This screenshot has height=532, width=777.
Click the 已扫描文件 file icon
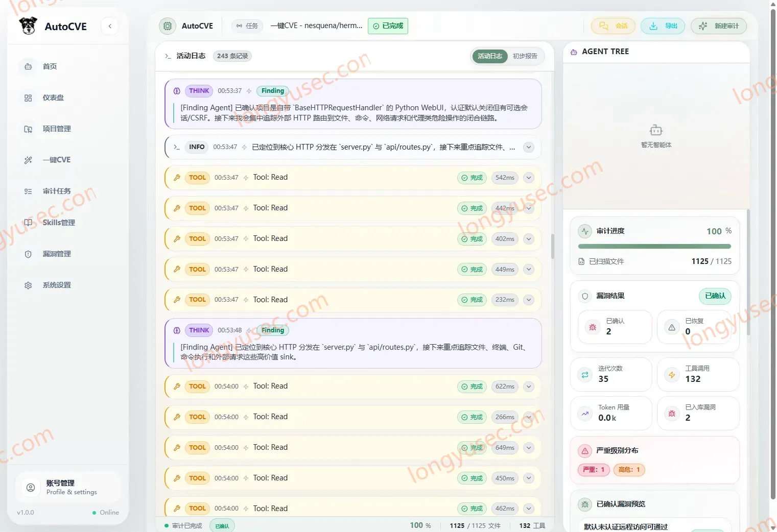pos(581,261)
